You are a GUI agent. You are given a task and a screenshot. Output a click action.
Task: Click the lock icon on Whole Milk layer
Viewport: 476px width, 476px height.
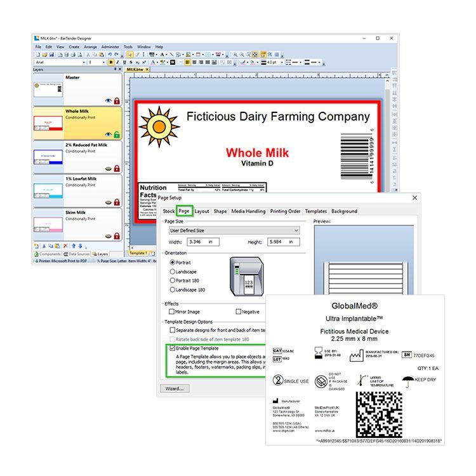[117, 135]
